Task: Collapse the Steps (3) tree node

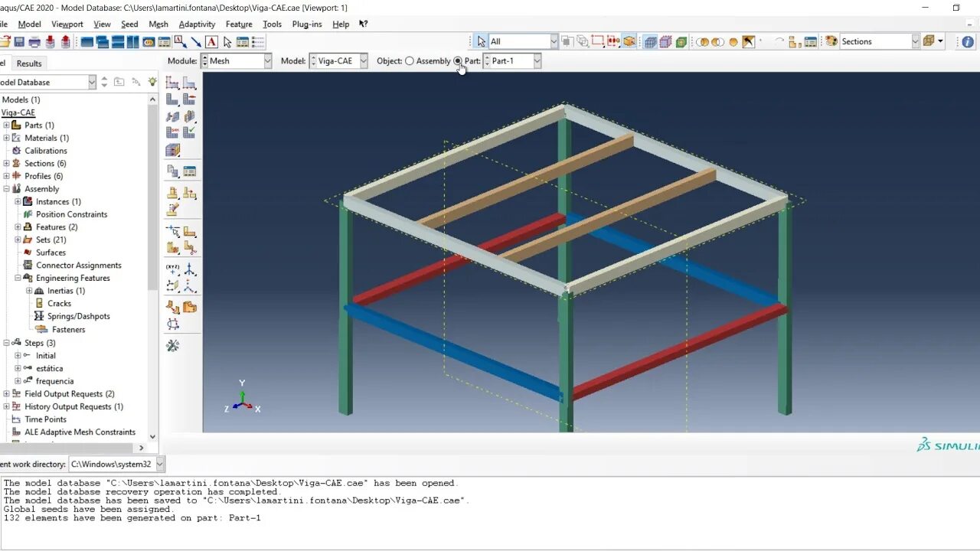Action: 6,343
